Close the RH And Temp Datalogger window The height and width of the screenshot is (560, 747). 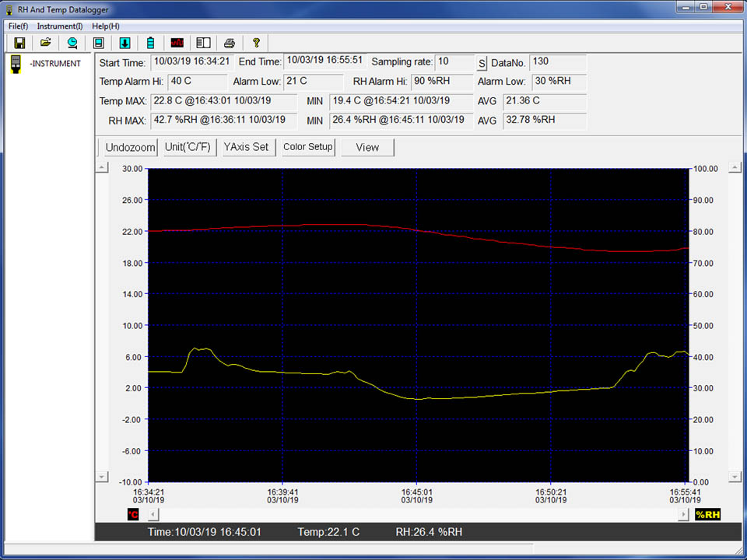tap(728, 7)
